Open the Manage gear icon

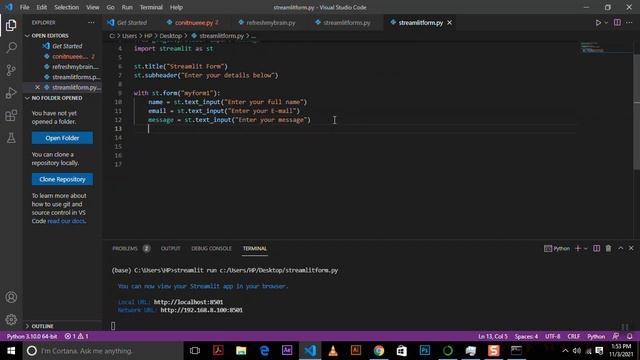tap(11, 320)
